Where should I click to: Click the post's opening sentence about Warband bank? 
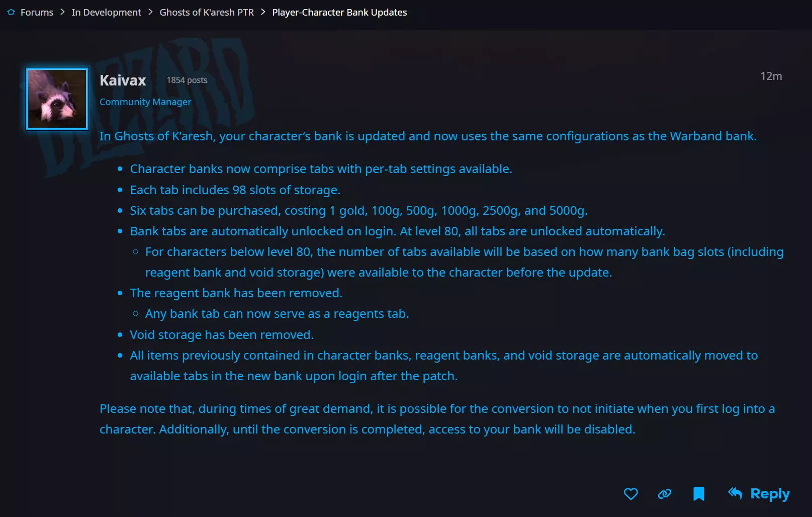pos(427,136)
